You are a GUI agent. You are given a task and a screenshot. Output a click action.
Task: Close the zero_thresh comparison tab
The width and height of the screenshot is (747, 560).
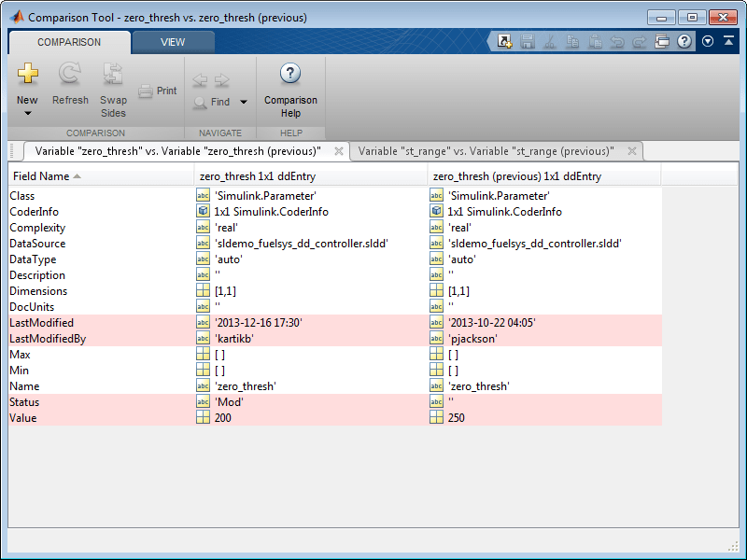pos(339,151)
